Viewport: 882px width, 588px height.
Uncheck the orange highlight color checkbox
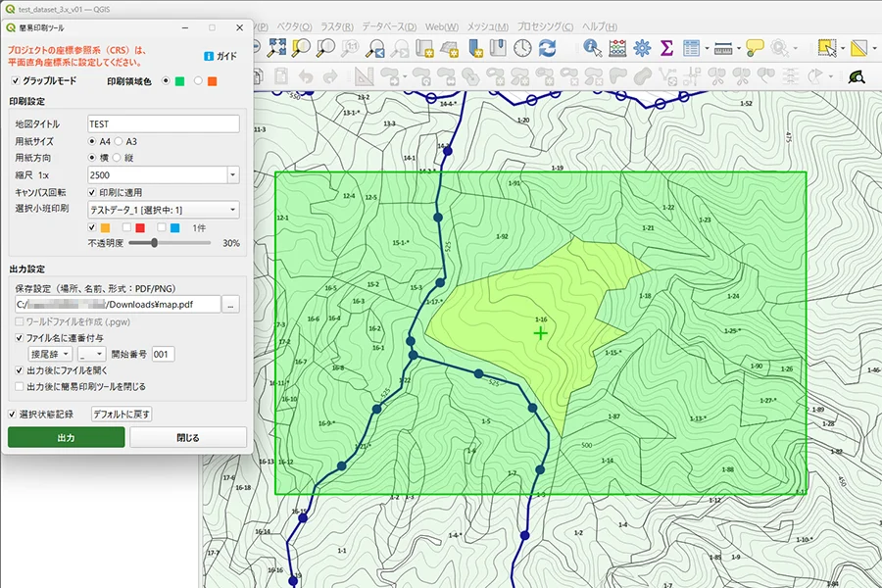(x=92, y=227)
